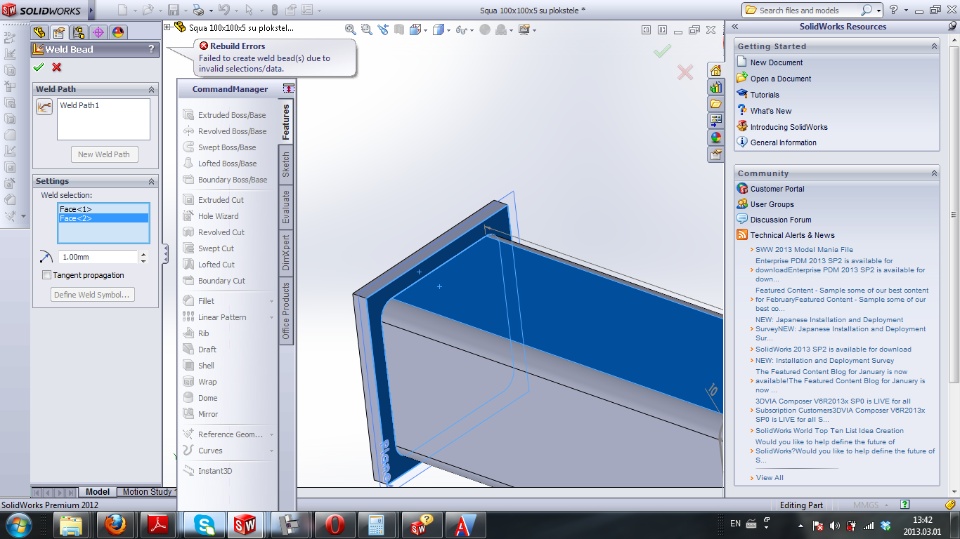The width and height of the screenshot is (960, 539).
Task: Open the Curves dropdown arrow
Action: (271, 451)
